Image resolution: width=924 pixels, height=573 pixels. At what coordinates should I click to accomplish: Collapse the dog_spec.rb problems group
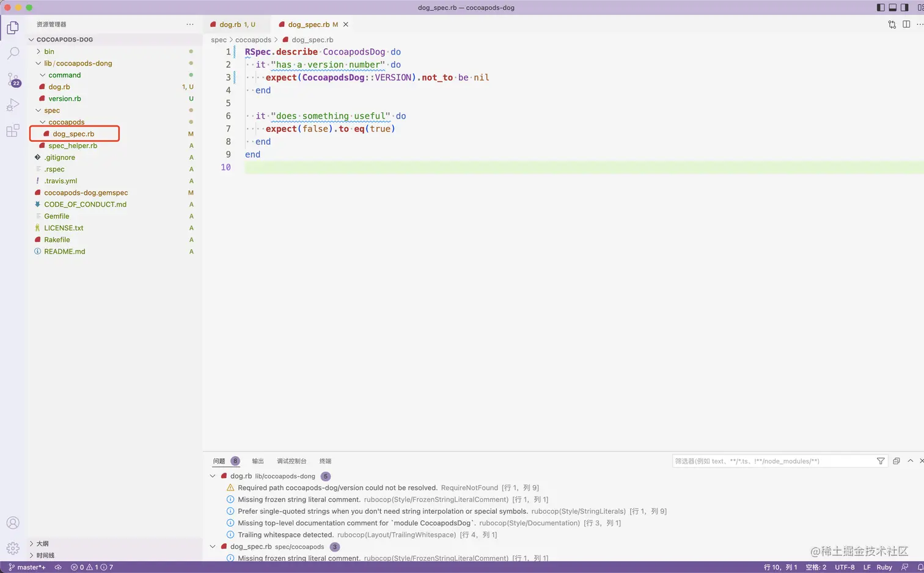213,547
